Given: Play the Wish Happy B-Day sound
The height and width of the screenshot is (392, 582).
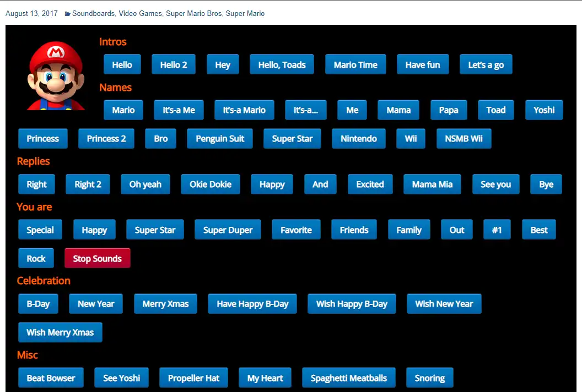Looking at the screenshot, I should (352, 304).
